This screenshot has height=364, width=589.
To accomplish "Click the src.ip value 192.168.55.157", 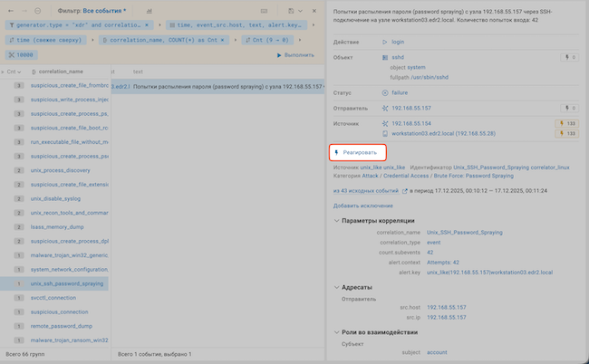I will click(446, 318).
